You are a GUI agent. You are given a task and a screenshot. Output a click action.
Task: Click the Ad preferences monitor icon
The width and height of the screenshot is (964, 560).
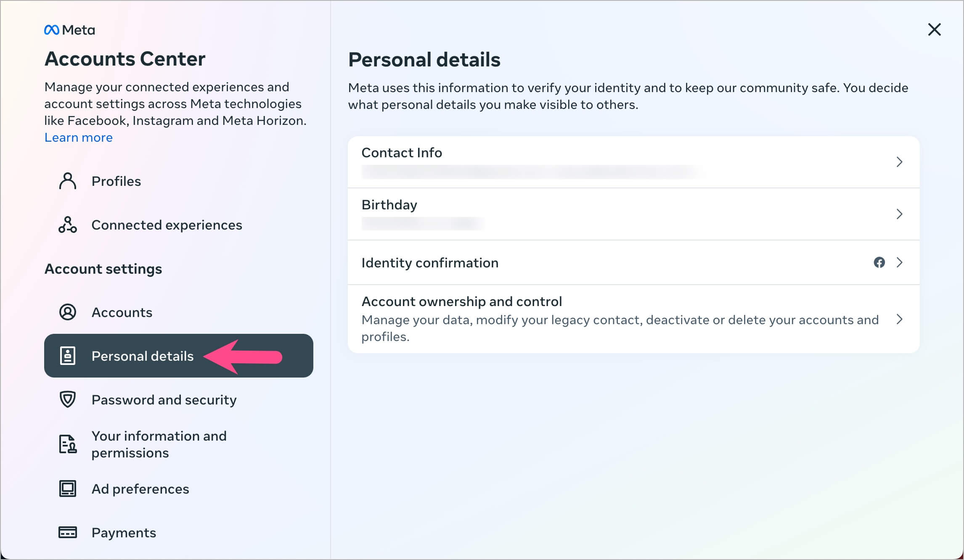tap(67, 489)
